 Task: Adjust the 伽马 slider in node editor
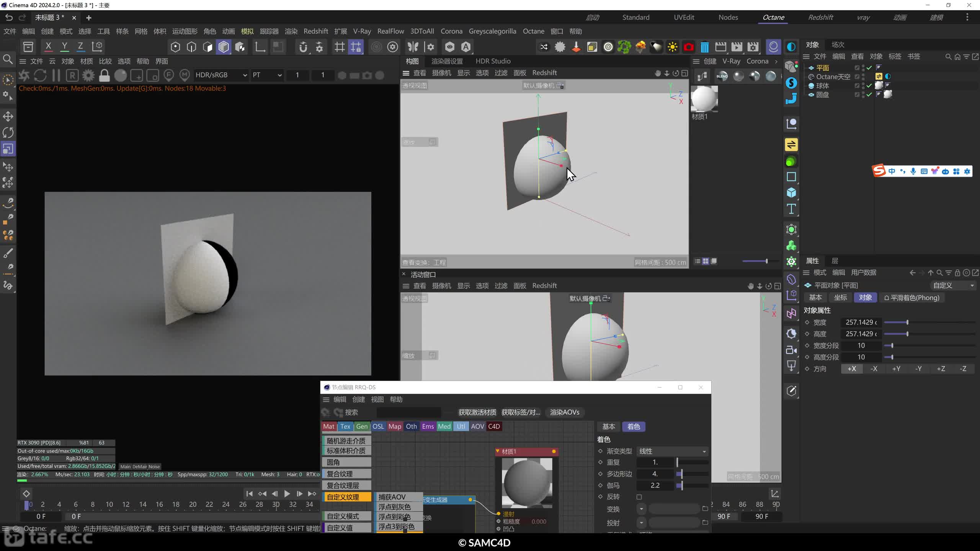(692, 486)
